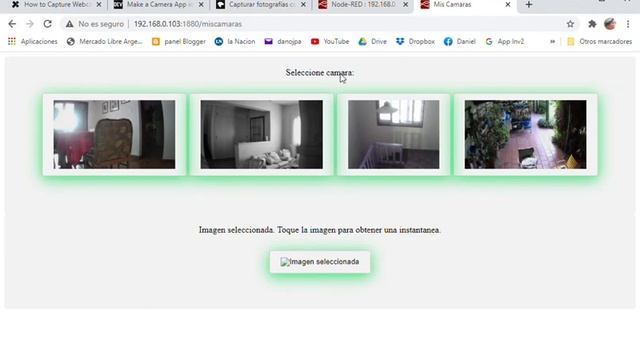Select the camera showing the window and staircase

click(x=394, y=134)
